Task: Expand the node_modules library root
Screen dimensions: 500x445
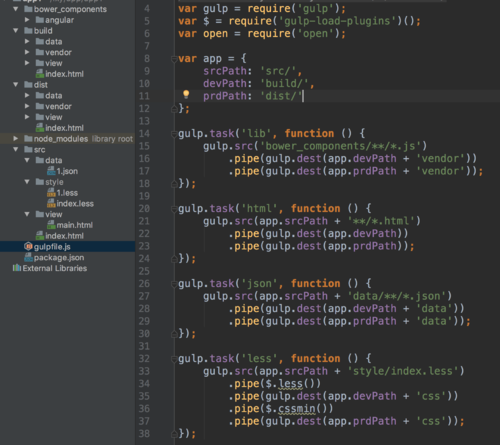Action: click(15, 139)
